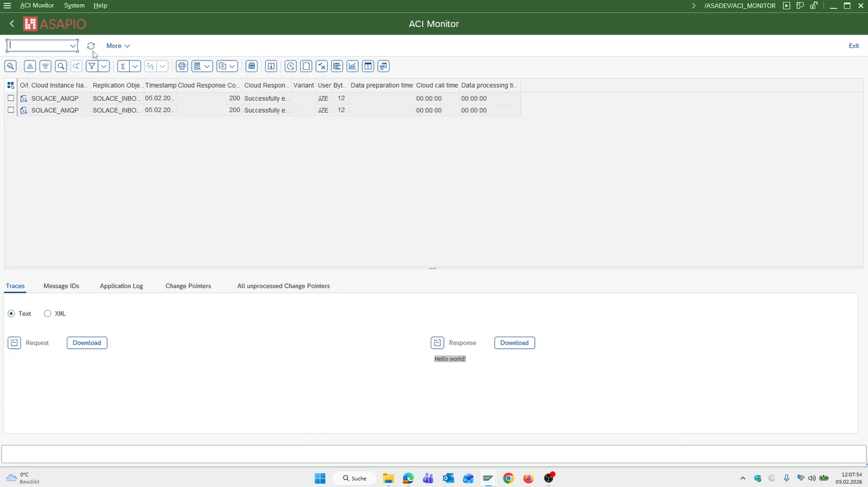The height and width of the screenshot is (487, 868).
Task: Click the Information icon in toolbar
Action: (x=271, y=66)
